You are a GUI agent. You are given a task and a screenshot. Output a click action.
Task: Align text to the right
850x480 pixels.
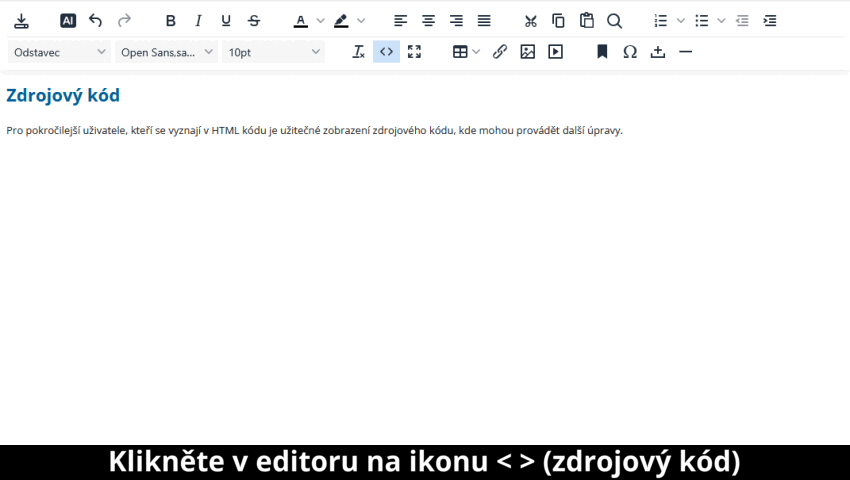[456, 21]
